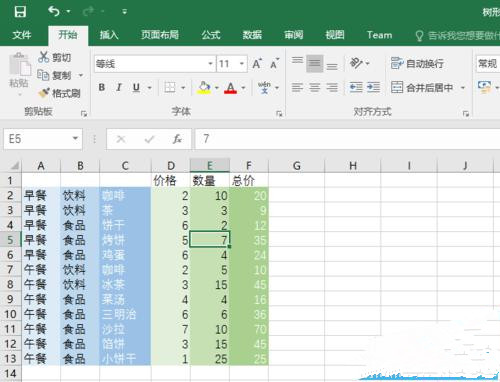Toggle center horizontal alignment icon

(314, 87)
